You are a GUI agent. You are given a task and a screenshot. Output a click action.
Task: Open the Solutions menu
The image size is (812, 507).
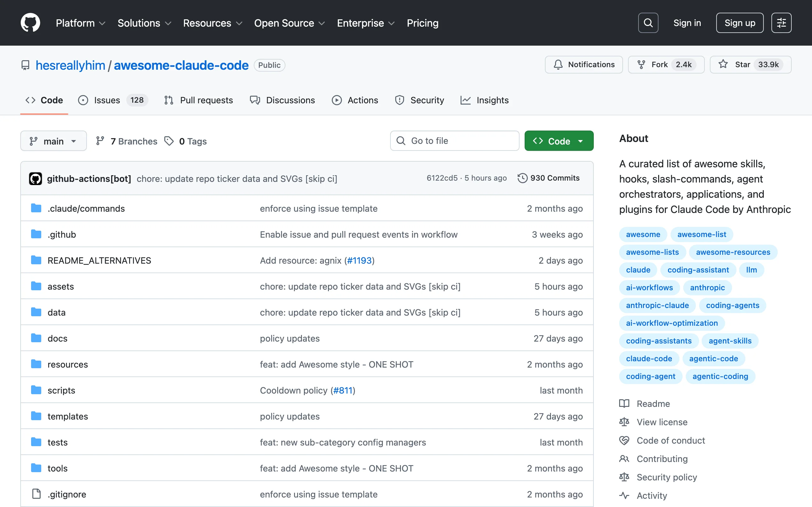(x=144, y=23)
